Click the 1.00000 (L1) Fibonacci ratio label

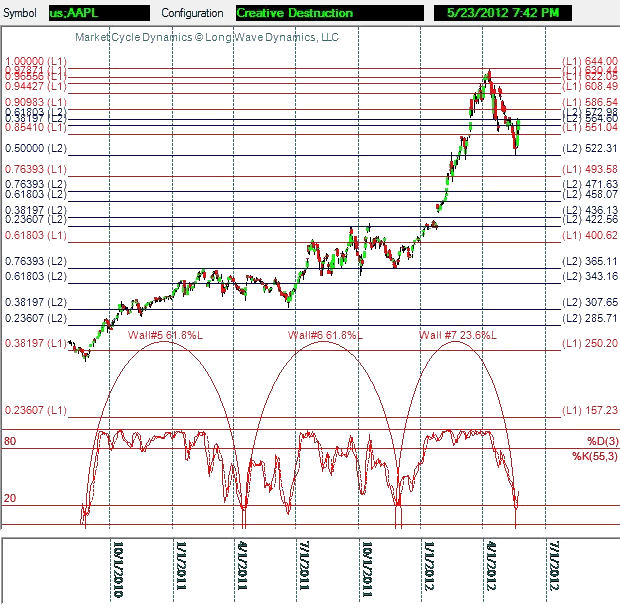coord(36,61)
